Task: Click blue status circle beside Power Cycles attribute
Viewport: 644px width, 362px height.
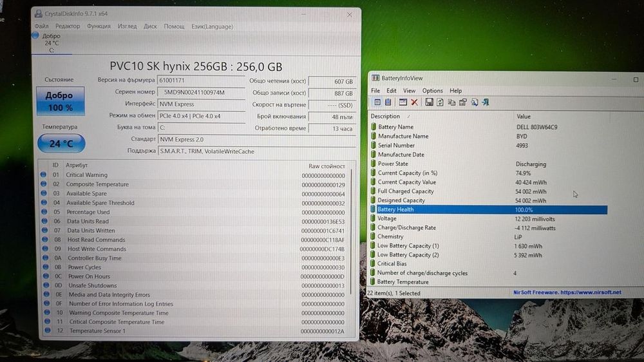Action: click(x=46, y=267)
